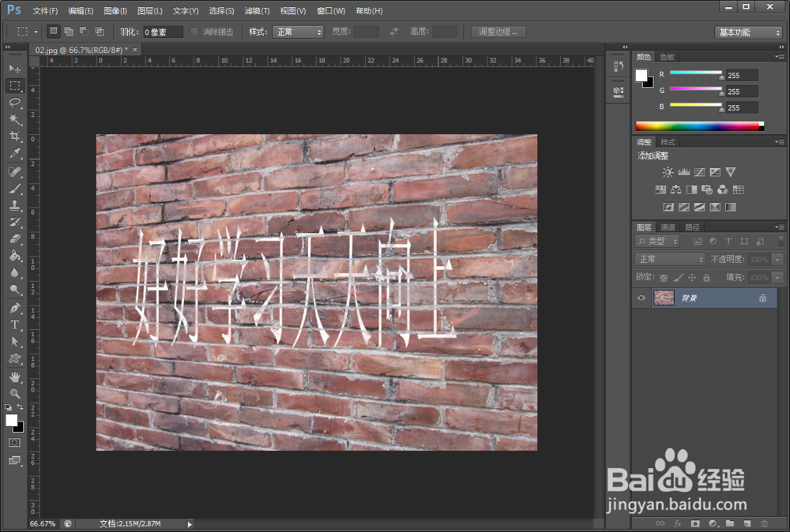Viewport: 790px width, 532px height.
Task: Toggle Quick Mask mode
Action: click(x=14, y=442)
